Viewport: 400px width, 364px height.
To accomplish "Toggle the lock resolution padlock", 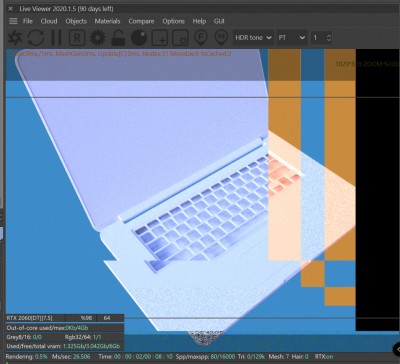I will (x=118, y=38).
